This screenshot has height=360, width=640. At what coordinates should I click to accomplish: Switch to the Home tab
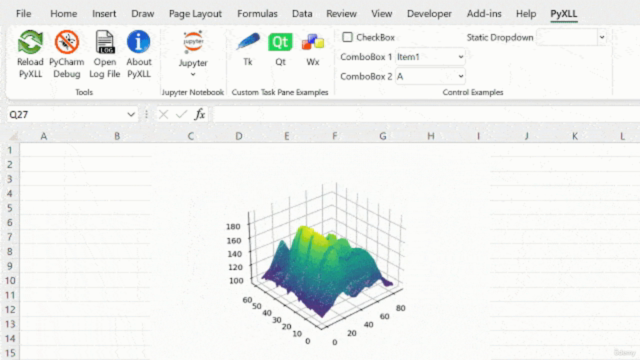click(63, 13)
